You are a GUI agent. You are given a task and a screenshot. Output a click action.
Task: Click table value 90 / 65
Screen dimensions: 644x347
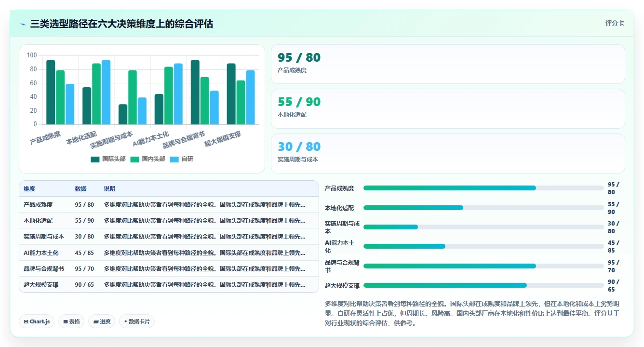pyautogui.click(x=84, y=285)
